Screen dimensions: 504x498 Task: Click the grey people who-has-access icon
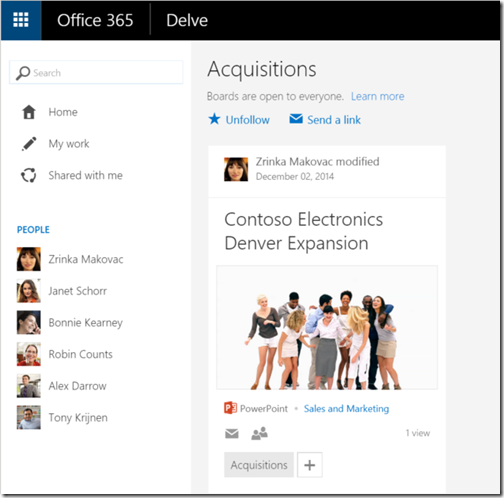point(259,433)
